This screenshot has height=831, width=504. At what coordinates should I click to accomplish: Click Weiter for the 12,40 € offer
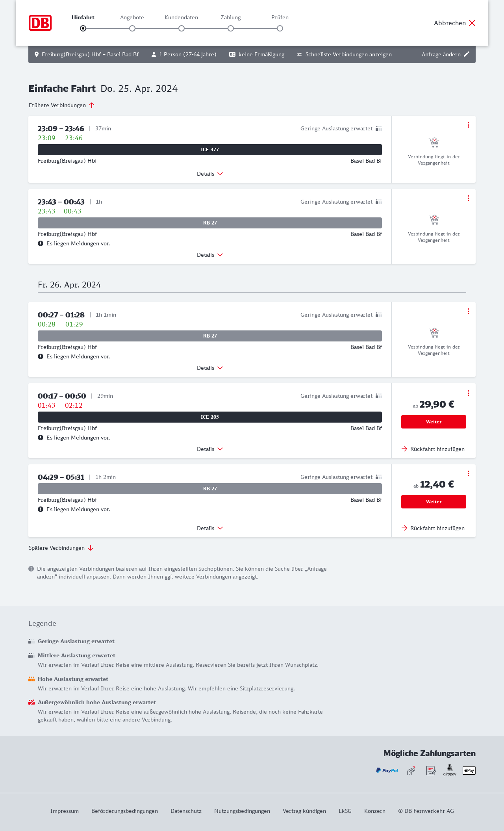434,502
